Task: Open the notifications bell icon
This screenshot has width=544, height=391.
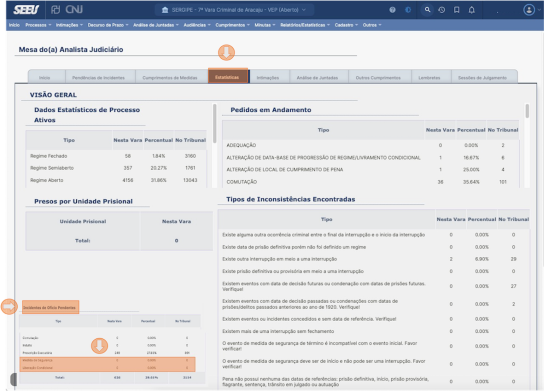Action: [x=471, y=10]
